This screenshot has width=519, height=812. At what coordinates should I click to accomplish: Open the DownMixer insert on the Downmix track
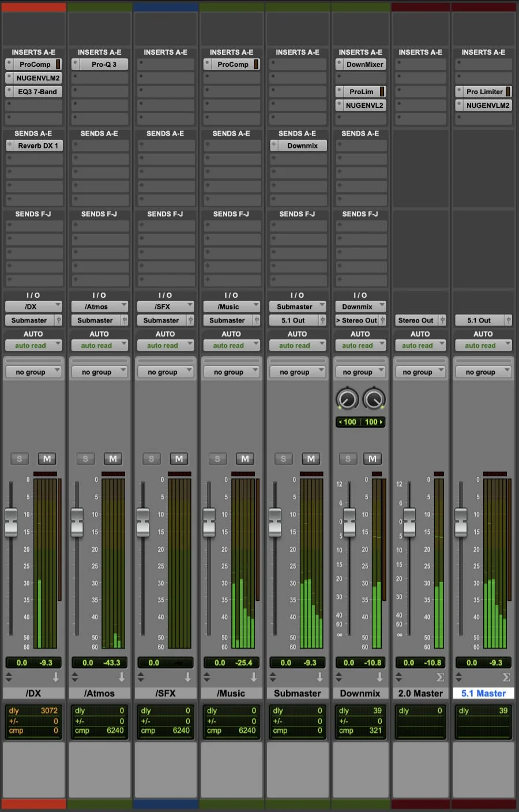point(360,64)
